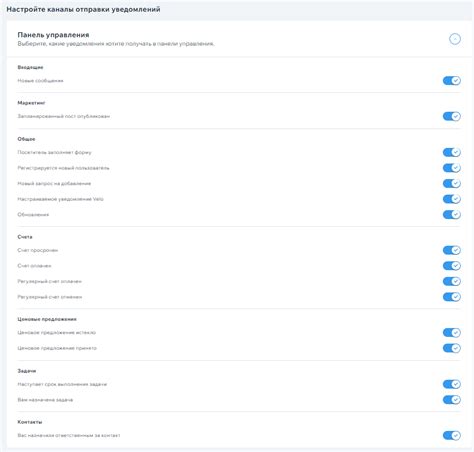Disable Настраиваемое уведомление Velo switch
Image resolution: width=474 pixels, height=452 pixels.
click(452, 199)
